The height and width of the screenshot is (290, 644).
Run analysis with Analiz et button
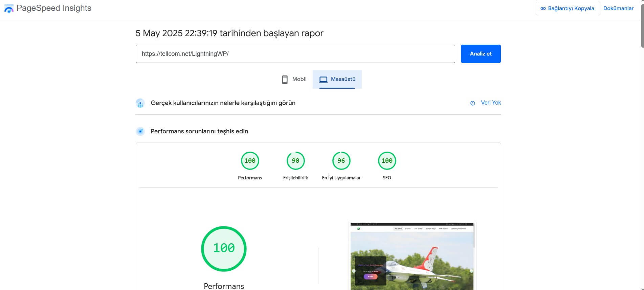(481, 54)
